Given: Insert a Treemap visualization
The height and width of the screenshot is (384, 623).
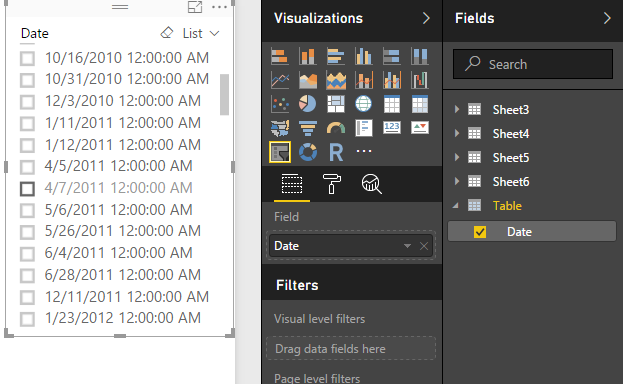Looking at the screenshot, I should pyautogui.click(x=336, y=104).
